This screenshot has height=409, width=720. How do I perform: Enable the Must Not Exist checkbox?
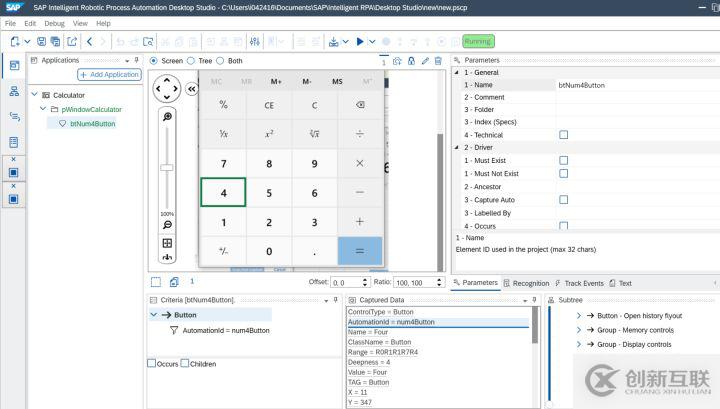click(x=564, y=174)
